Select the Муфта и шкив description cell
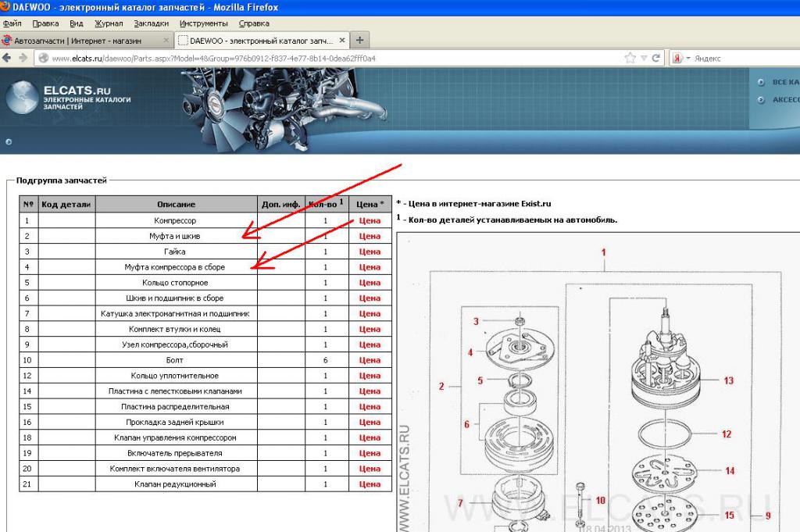 pyautogui.click(x=176, y=236)
